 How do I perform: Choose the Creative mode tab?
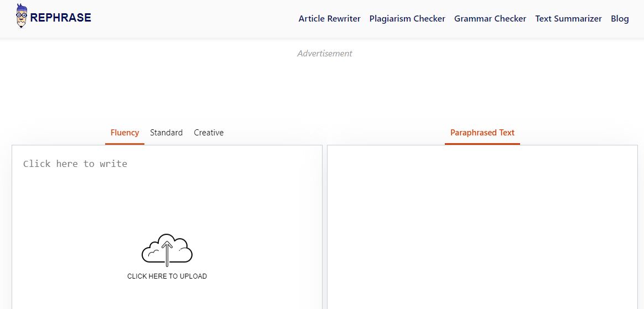tap(209, 133)
